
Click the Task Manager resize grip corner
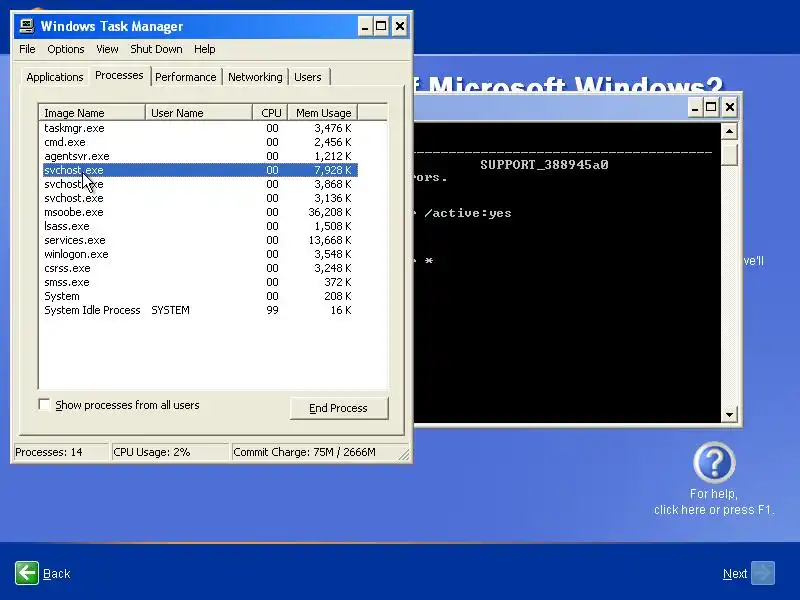pos(404,455)
